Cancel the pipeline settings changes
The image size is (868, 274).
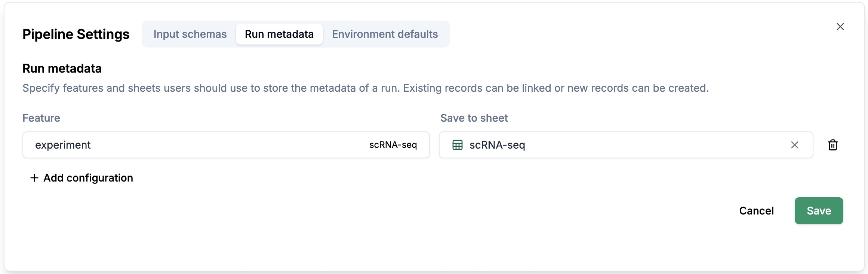coord(756,211)
